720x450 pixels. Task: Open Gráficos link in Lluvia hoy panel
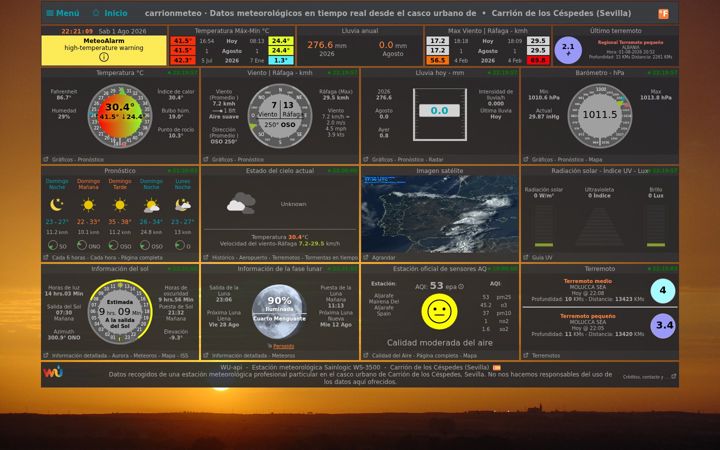[x=382, y=160]
